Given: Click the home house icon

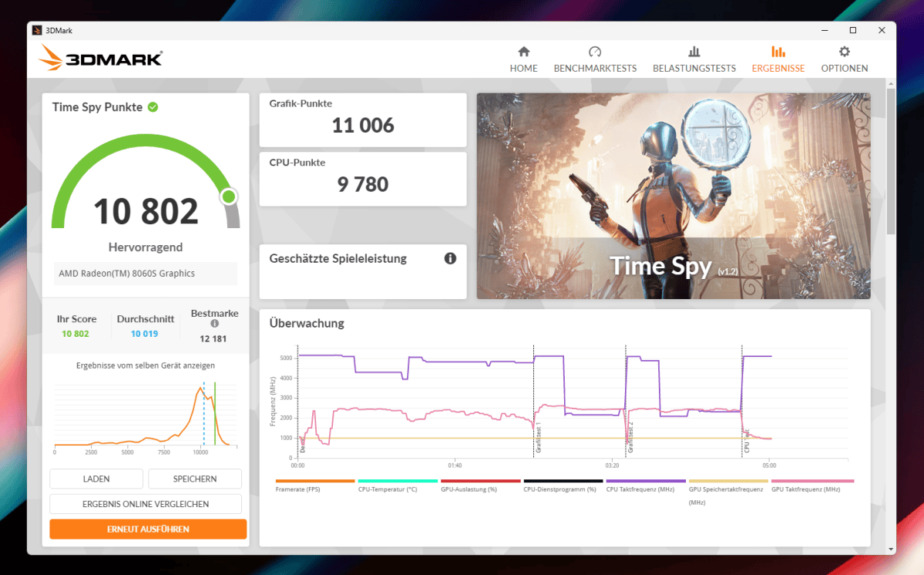Looking at the screenshot, I should [524, 52].
